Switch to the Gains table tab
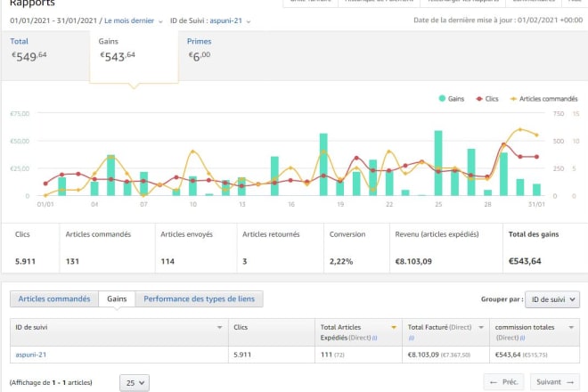Viewport: 588px width, 392px height. pyautogui.click(x=117, y=299)
